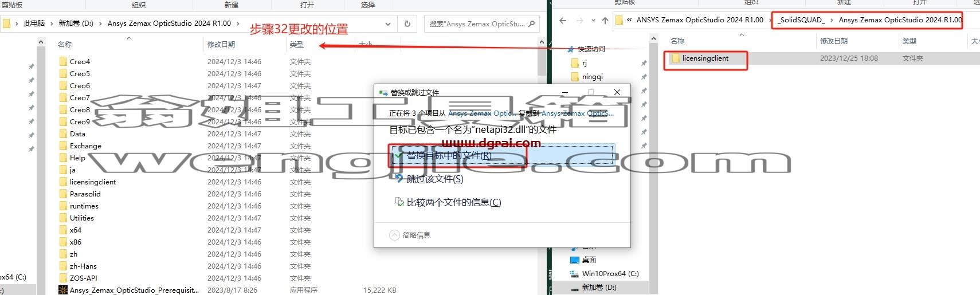Click the folder icon of x64
This screenshot has width=980, height=295.
64,230
